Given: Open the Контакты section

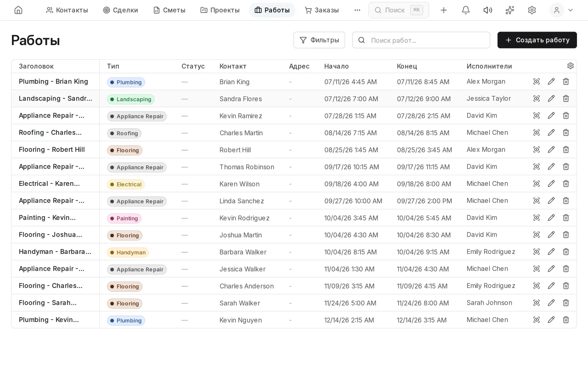Looking at the screenshot, I should pos(67,10).
